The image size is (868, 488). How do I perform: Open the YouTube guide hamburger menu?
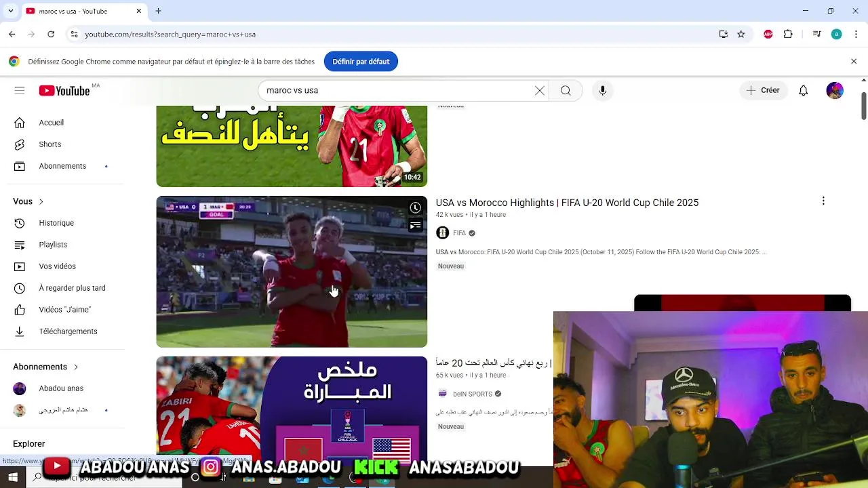20,90
